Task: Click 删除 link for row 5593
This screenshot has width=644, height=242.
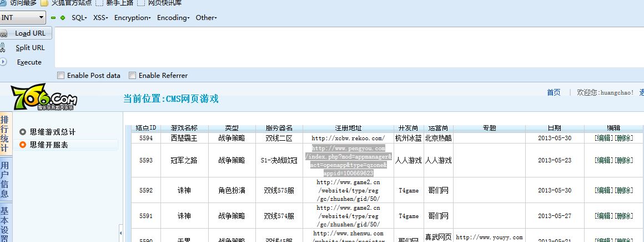Action: pyautogui.click(x=623, y=160)
